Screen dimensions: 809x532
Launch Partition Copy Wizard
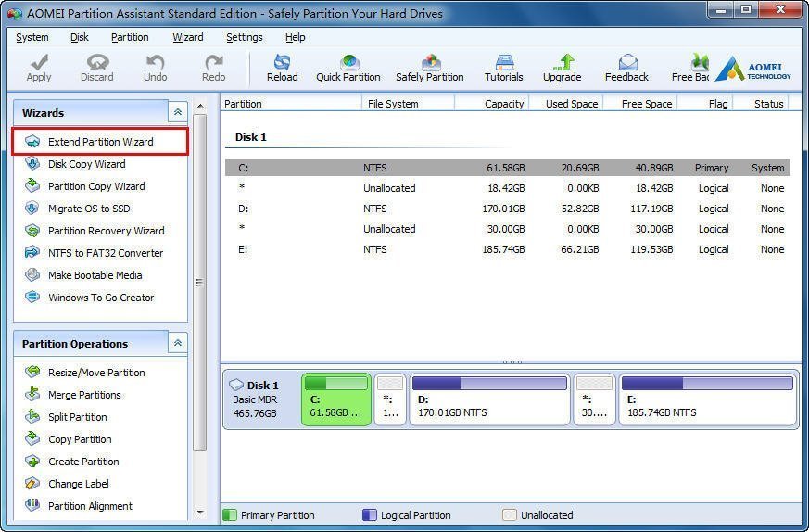[x=96, y=186]
